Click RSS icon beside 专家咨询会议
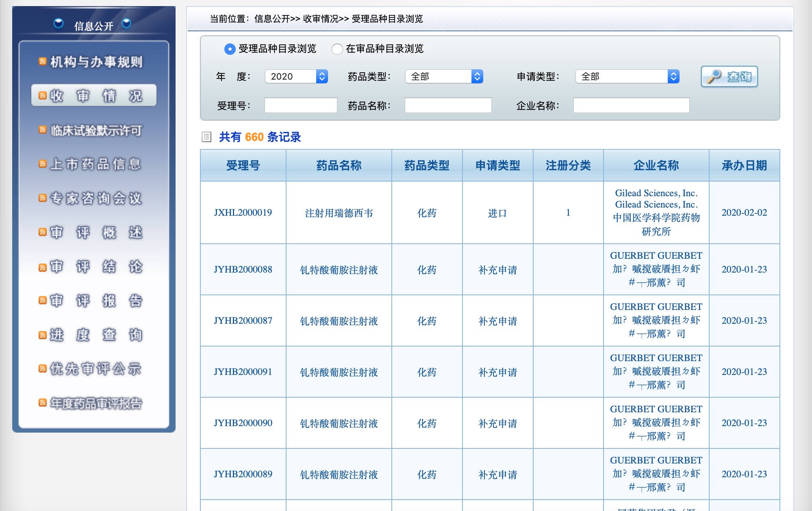The image size is (812, 511). (42, 198)
